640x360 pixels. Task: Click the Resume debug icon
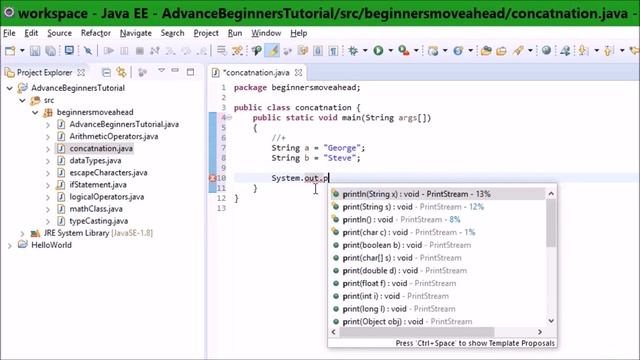[109, 51]
